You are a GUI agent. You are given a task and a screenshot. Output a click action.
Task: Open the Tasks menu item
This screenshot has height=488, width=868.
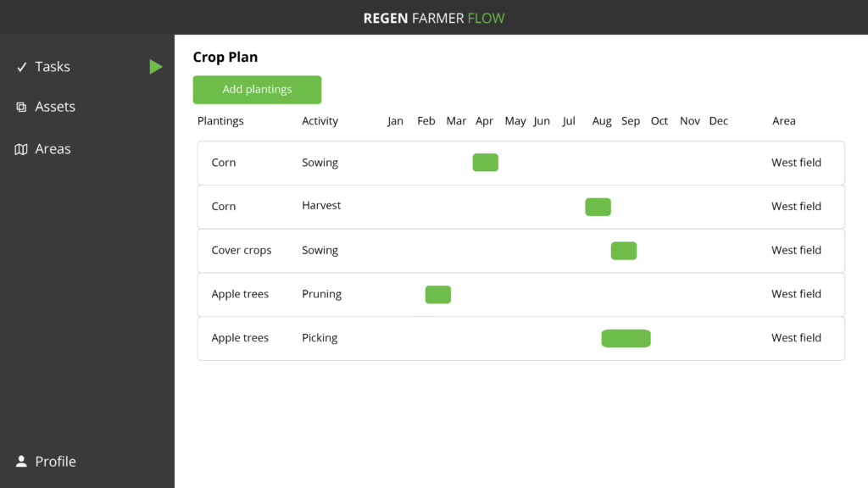53,67
